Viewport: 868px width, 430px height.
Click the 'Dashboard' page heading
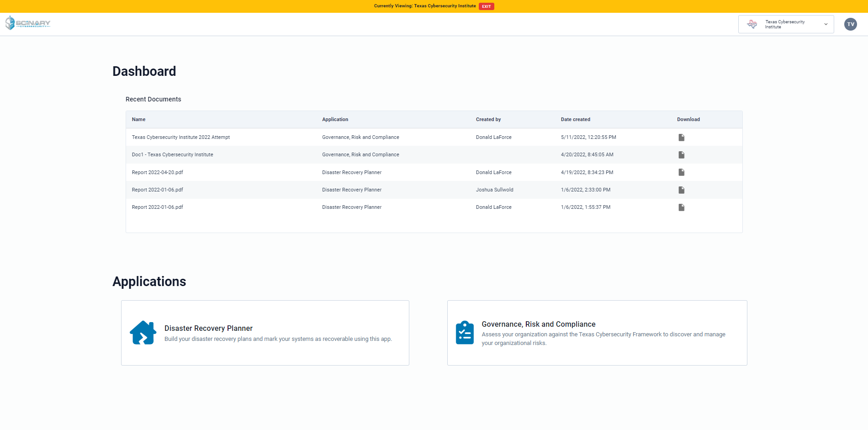pos(144,71)
